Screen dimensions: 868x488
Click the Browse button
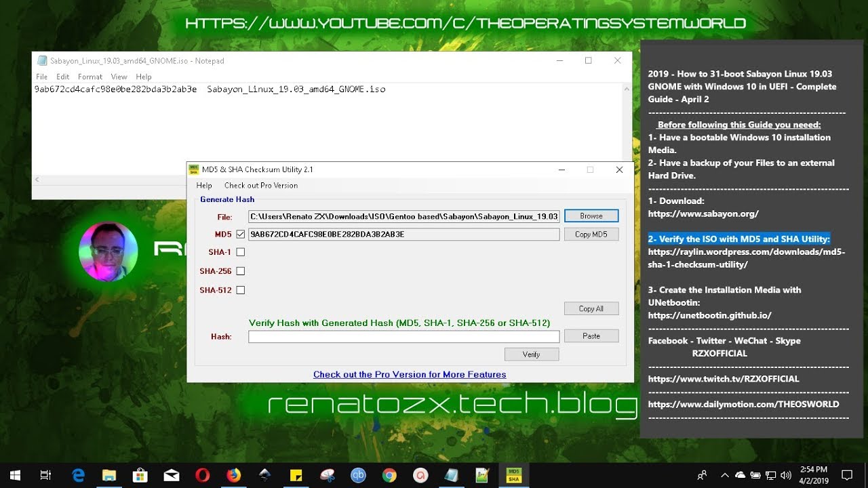tap(591, 216)
